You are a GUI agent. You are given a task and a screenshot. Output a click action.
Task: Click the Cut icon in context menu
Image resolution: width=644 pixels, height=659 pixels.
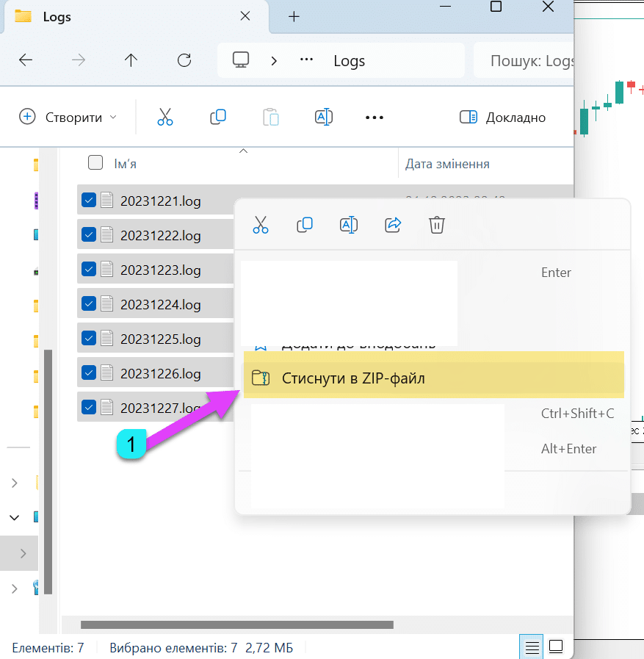pyautogui.click(x=261, y=225)
